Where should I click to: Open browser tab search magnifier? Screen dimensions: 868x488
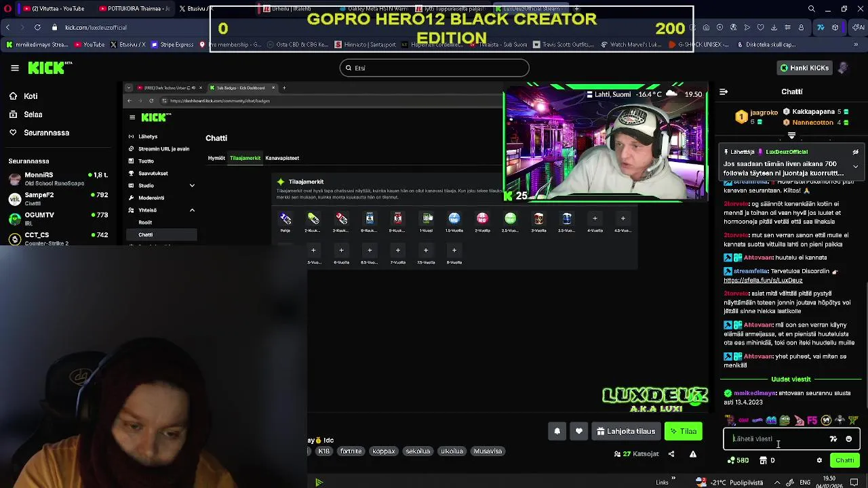click(x=812, y=9)
